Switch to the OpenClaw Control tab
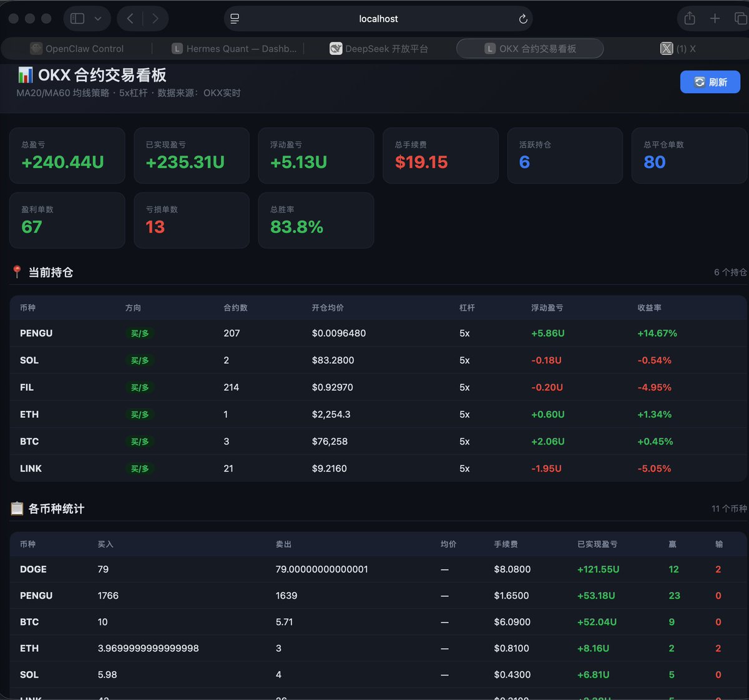 77,49
